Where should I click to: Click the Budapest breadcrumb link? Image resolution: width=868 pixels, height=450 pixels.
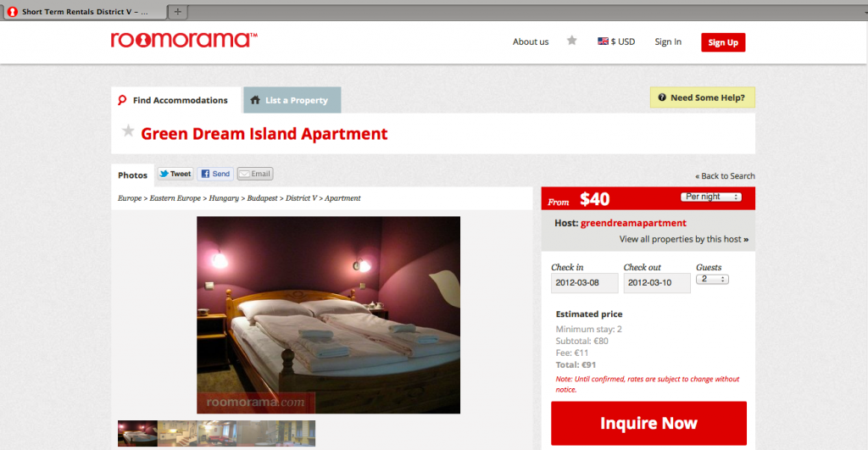[x=263, y=198]
